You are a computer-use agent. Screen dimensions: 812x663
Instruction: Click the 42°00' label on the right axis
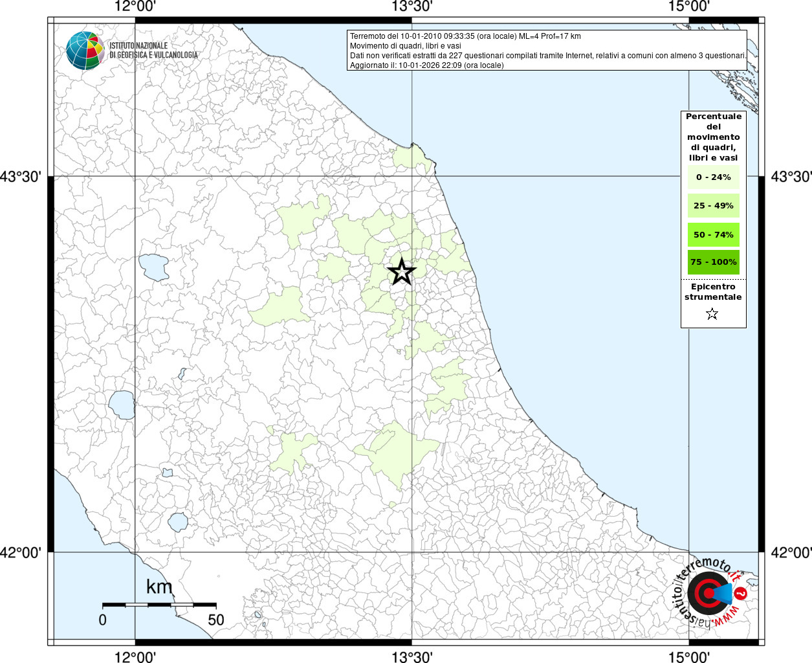(791, 552)
